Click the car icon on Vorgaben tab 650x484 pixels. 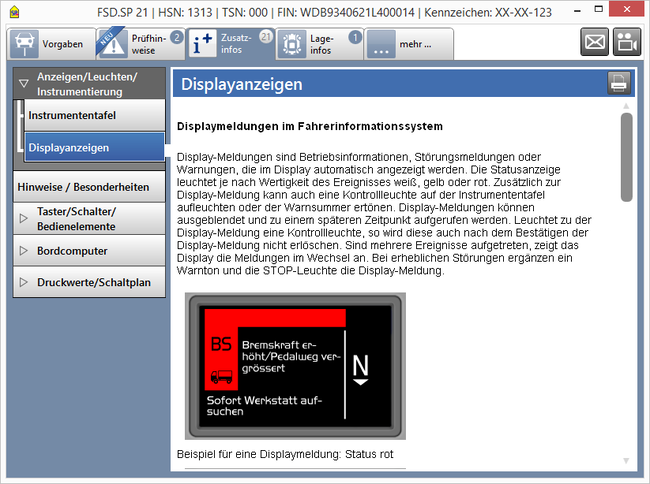point(25,44)
